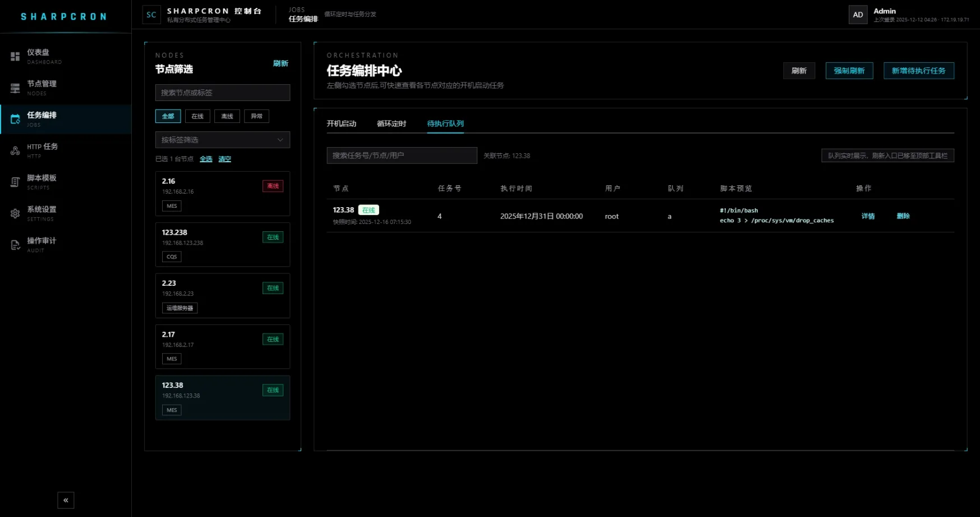This screenshot has width=980, height=517.
Task: Select the 123.238 node card
Action: tap(222, 244)
